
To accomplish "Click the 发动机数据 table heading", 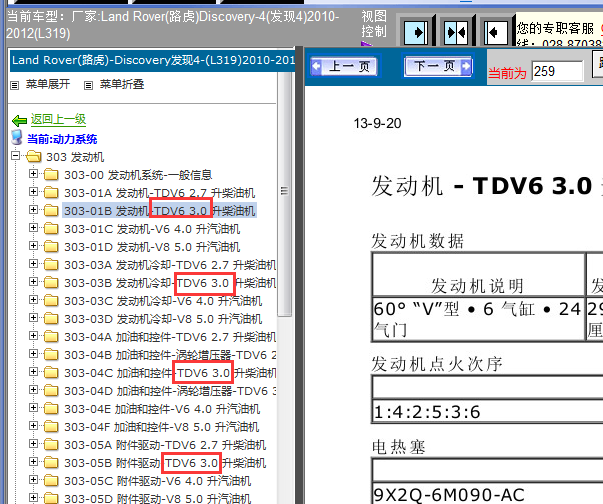I will [x=417, y=241].
